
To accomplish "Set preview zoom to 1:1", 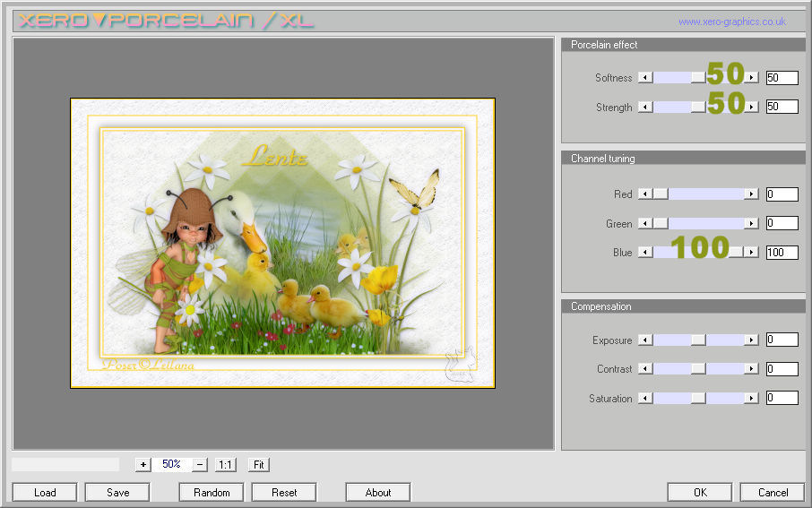I will [225, 464].
